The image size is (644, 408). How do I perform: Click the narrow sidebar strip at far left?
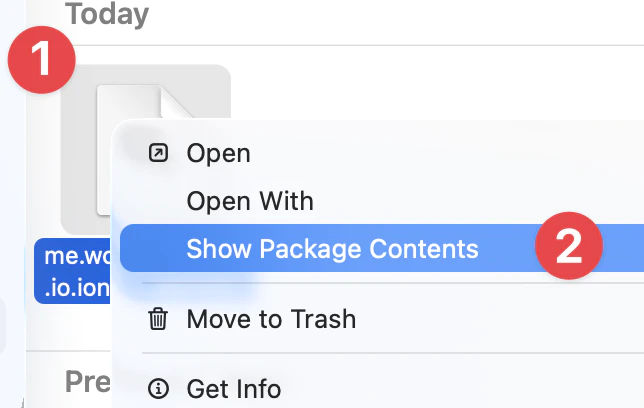click(x=12, y=200)
